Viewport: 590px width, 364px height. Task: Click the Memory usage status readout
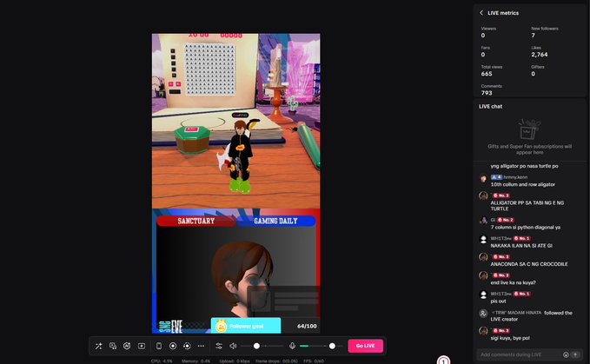tap(196, 361)
